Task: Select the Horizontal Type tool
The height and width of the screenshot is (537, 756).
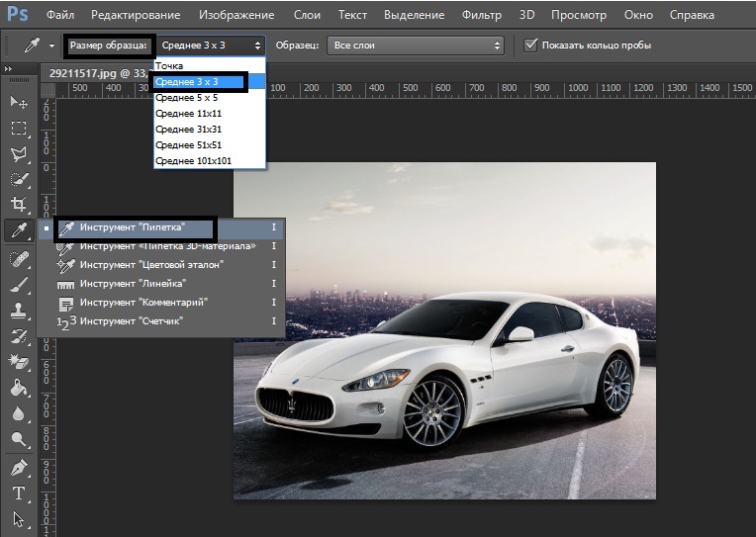Action: coord(18,492)
